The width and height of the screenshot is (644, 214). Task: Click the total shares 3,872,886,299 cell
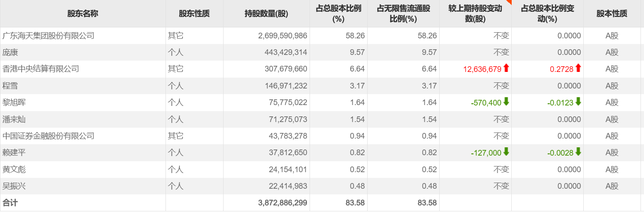click(x=282, y=202)
